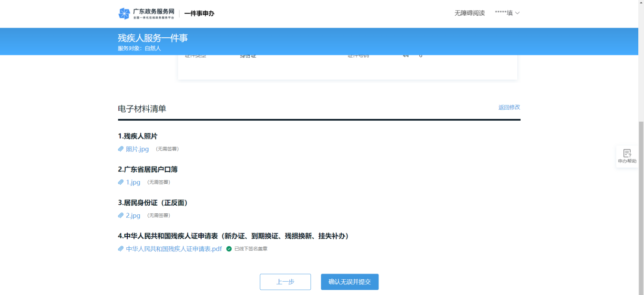The image size is (644, 295).
Task: Click the green check icon 已线下签名盖章
Action: pos(229,249)
